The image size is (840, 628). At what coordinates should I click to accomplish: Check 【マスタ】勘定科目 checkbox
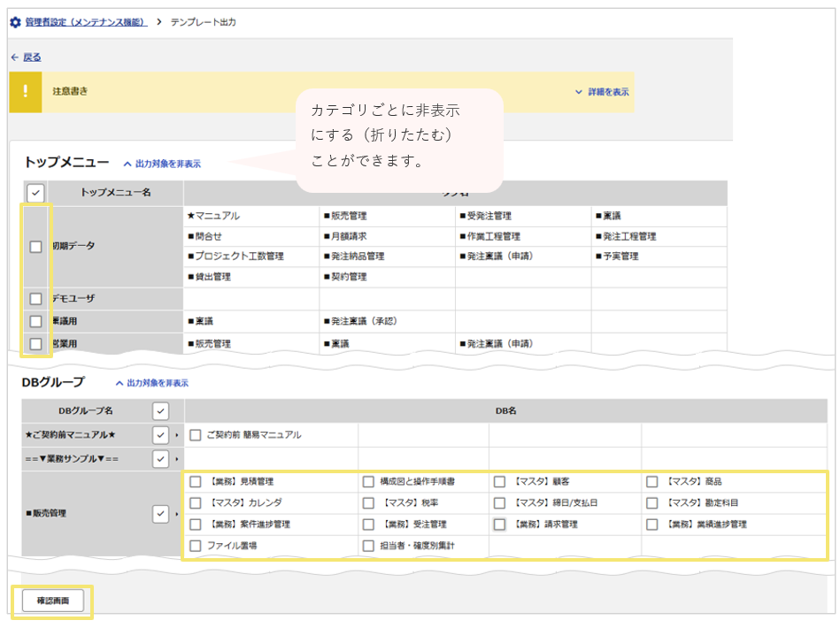(x=652, y=503)
